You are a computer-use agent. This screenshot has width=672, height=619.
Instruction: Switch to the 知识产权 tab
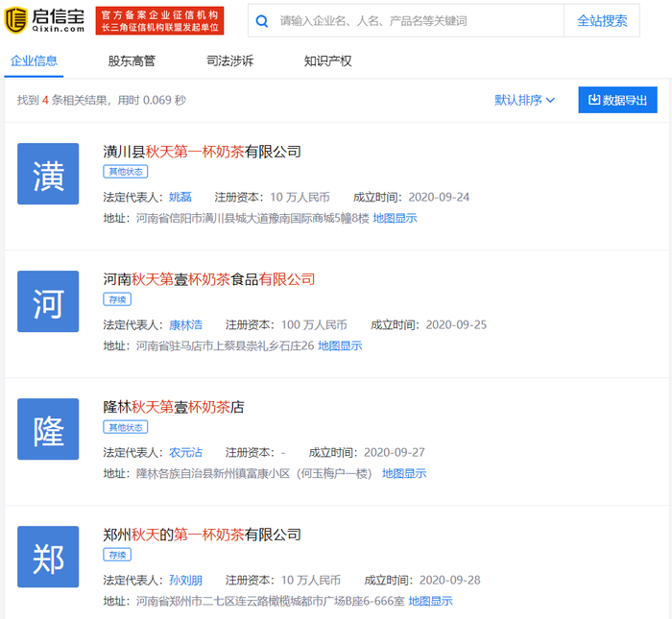[x=328, y=60]
